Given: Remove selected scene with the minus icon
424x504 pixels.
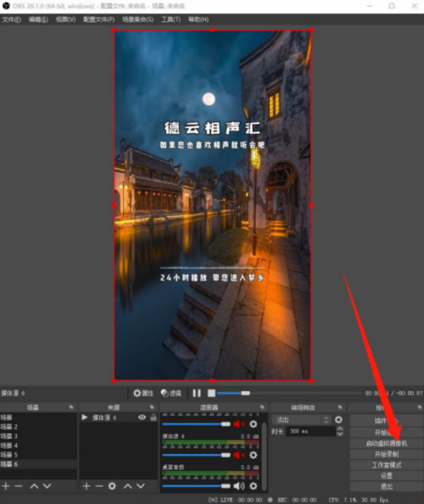Looking at the screenshot, I should point(19,485).
